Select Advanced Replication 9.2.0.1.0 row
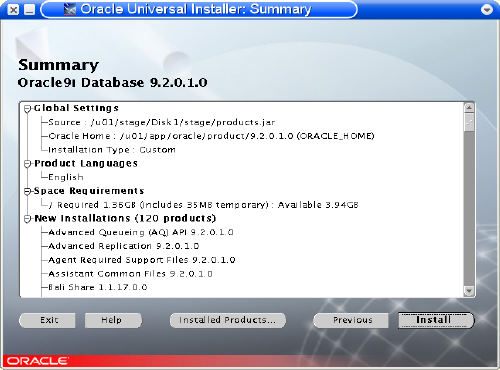 [124, 246]
